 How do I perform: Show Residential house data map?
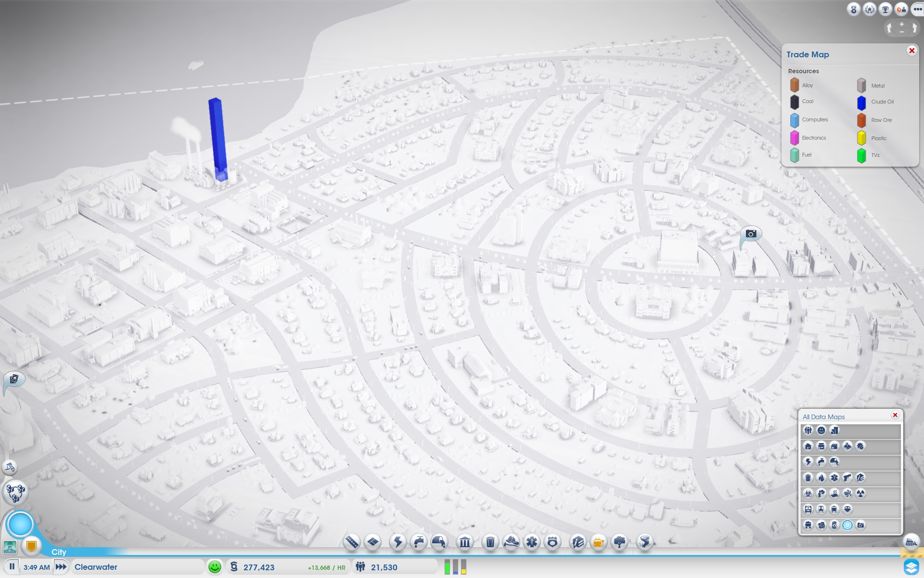808,446
